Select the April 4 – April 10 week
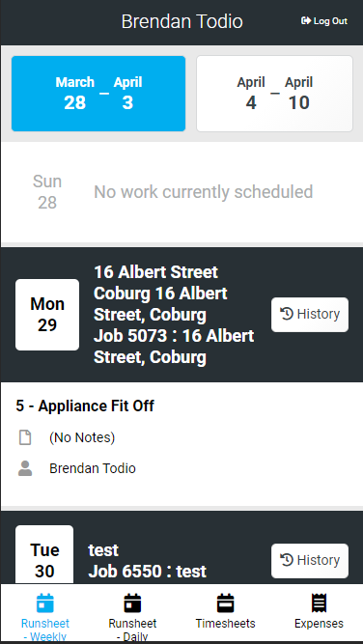Screen dimensions: 363x644 click(274, 94)
